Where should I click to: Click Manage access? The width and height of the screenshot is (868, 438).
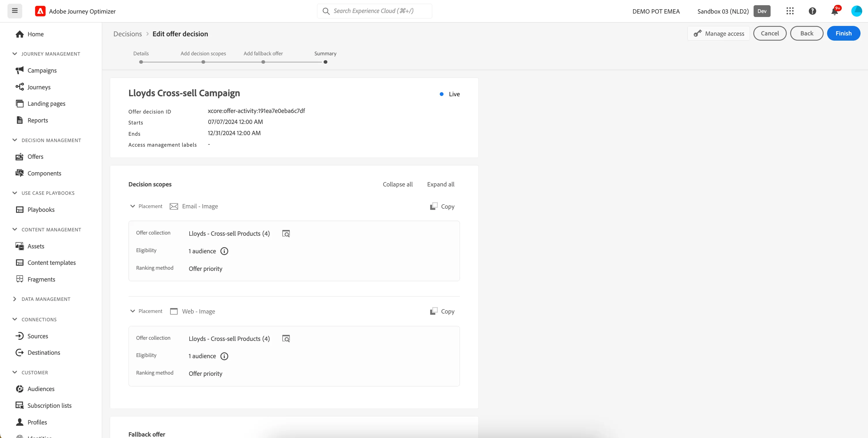point(719,33)
